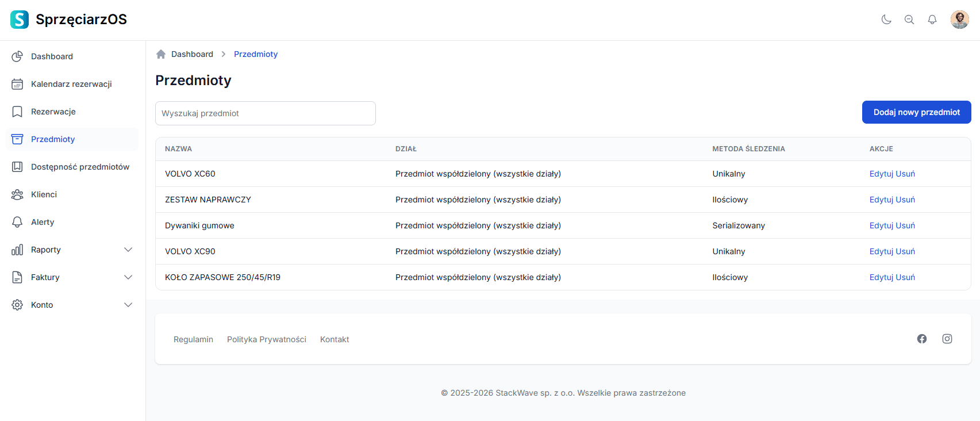Open the user profile avatar menu
The image size is (980, 421).
coord(959,20)
